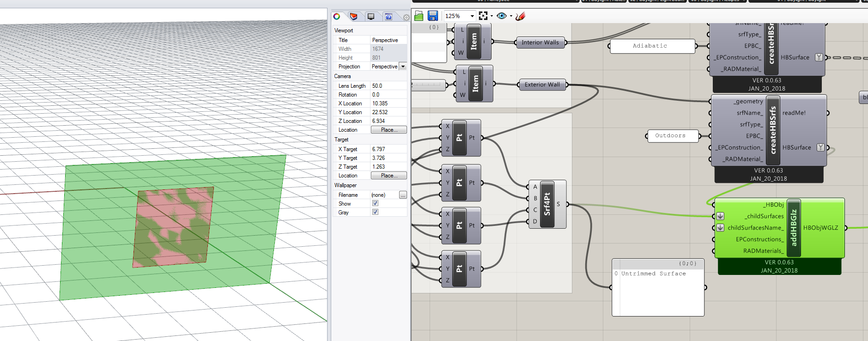
Task: Expand the Named Views eye options arrow
Action: pos(511,16)
